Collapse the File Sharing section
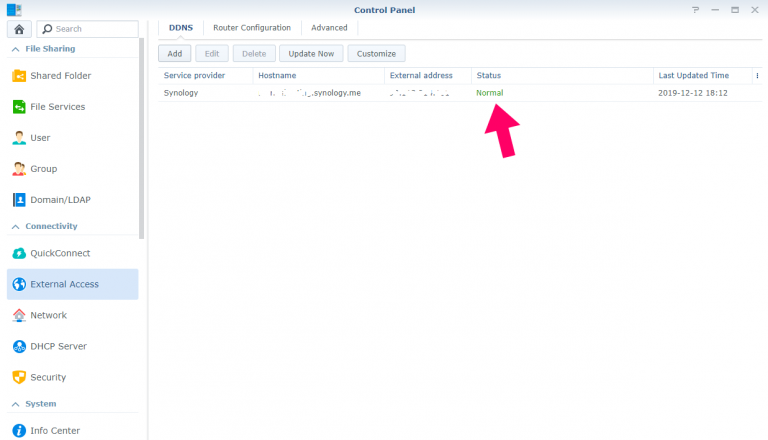 coord(15,49)
